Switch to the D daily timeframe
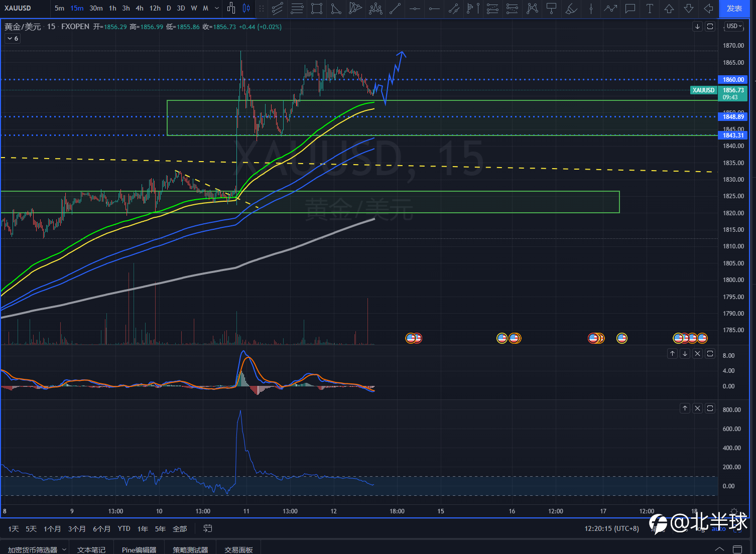Screen dimensions: 756x554 [x=169, y=8]
